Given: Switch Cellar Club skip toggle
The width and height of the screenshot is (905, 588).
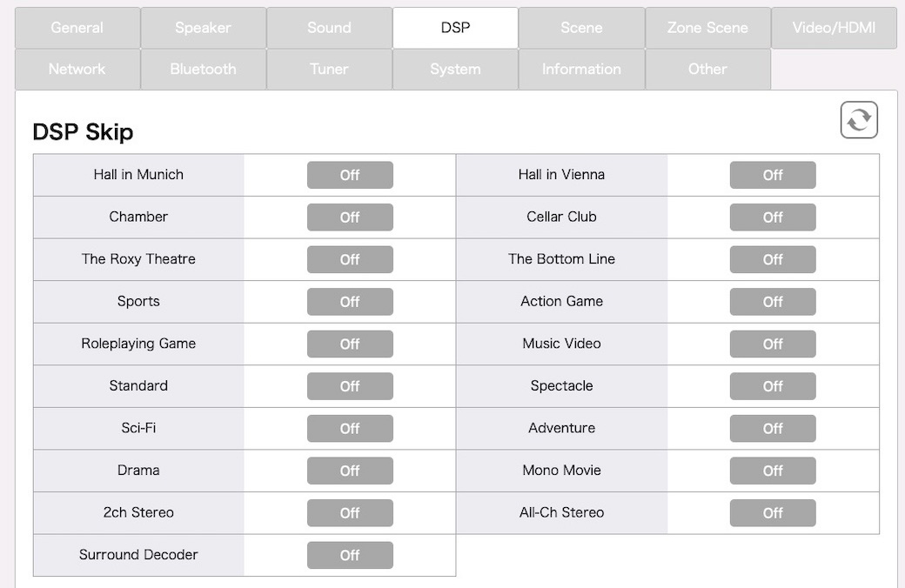Looking at the screenshot, I should 773,217.
